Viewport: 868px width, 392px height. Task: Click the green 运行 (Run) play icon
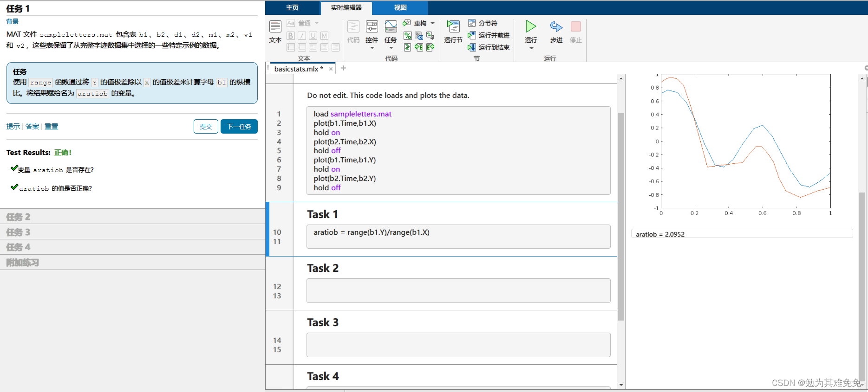[x=531, y=26]
